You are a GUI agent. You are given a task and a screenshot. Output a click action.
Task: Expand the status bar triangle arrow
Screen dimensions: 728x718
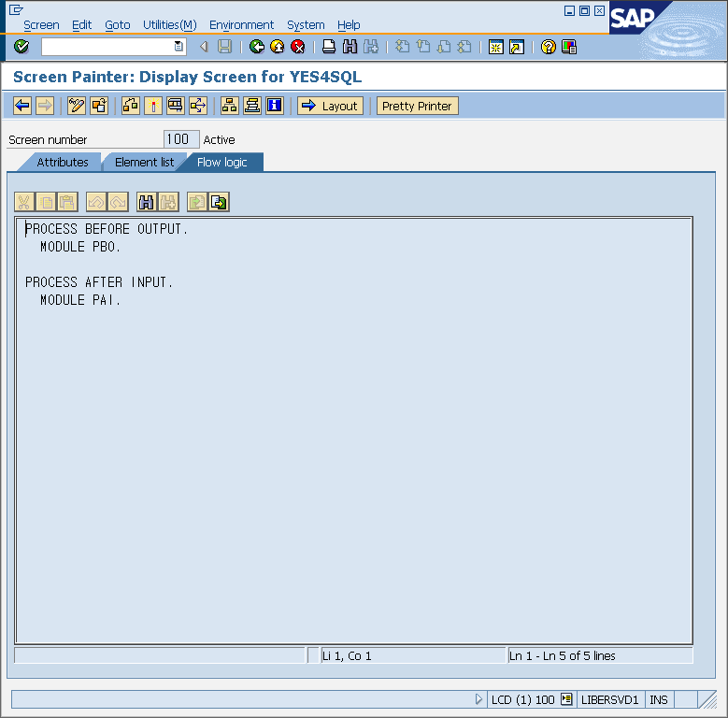(x=479, y=699)
